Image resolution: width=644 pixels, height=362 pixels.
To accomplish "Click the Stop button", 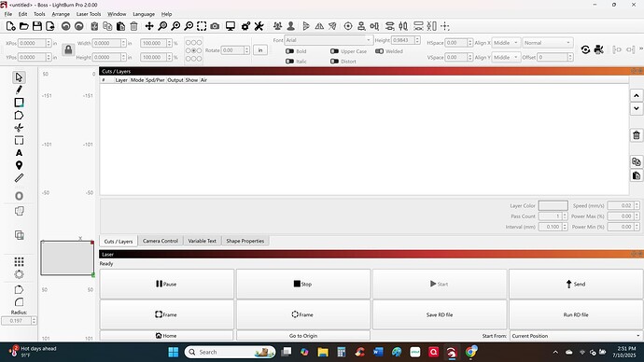I will pyautogui.click(x=303, y=284).
